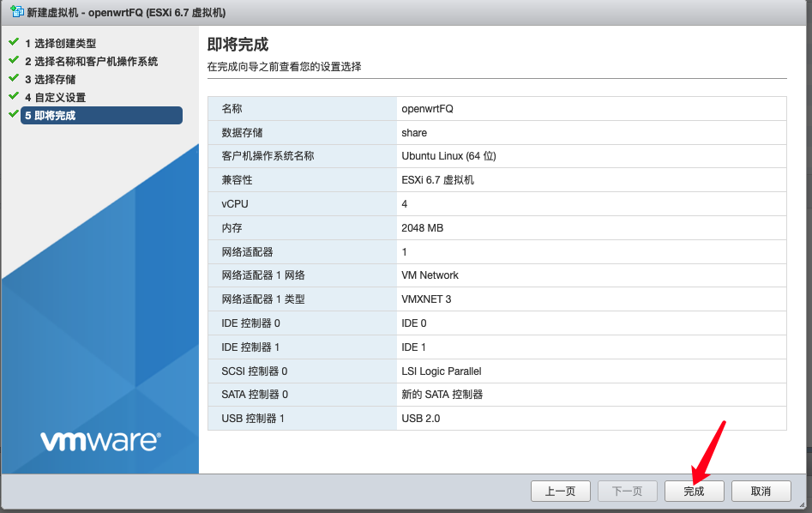This screenshot has width=812, height=513.
Task: Click the 取消 (Cancel) button
Action: 761,492
